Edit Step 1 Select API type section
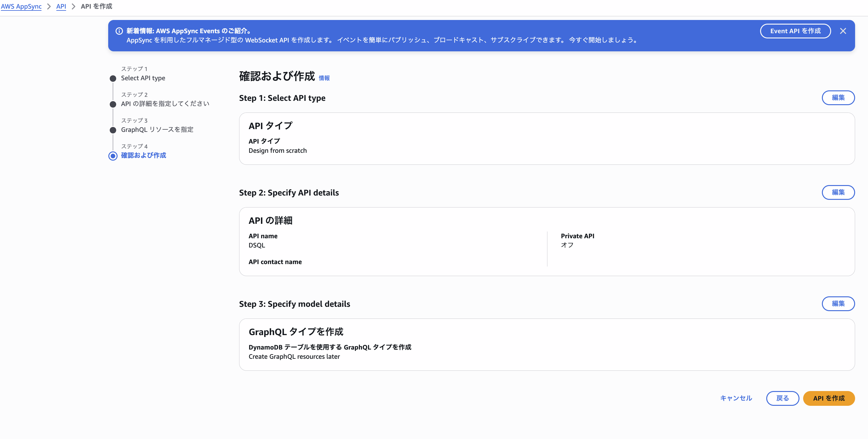This screenshot has height=439, width=868. click(838, 98)
